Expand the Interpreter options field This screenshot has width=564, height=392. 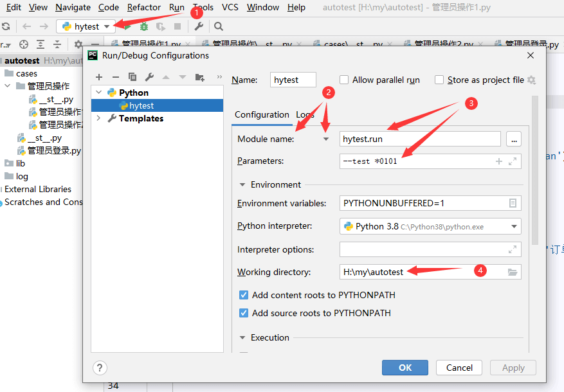pyautogui.click(x=513, y=249)
